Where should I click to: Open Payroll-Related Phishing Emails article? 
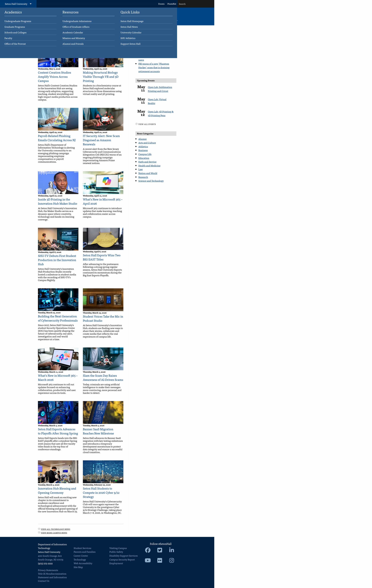pyautogui.click(x=57, y=138)
